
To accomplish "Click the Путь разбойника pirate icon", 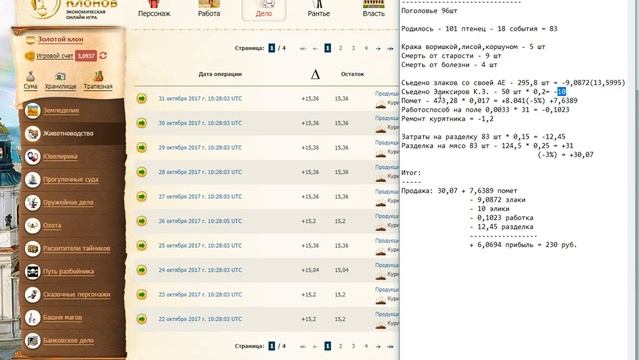I will (32, 271).
